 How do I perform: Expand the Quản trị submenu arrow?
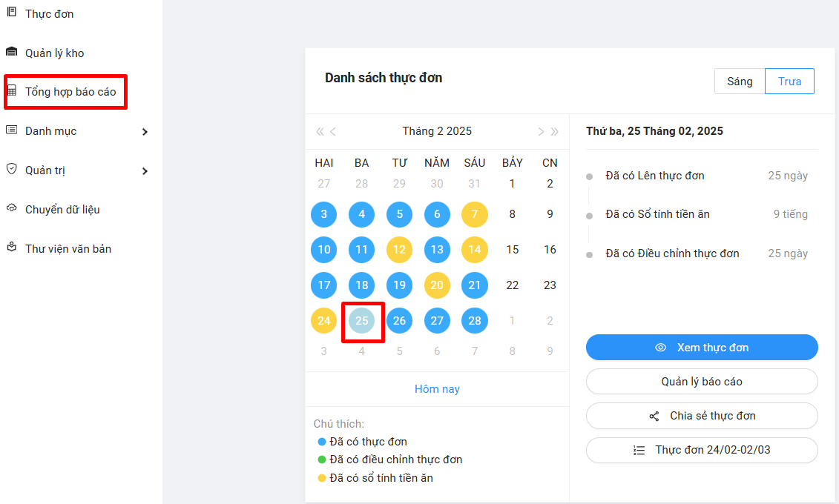(x=145, y=171)
